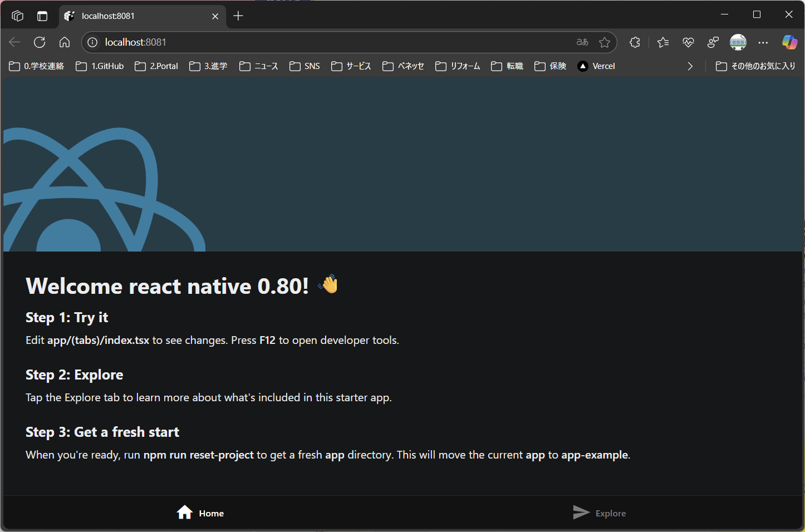Image resolution: width=805 pixels, height=532 pixels.
Task: Open the browser home page icon
Action: [x=65, y=42]
